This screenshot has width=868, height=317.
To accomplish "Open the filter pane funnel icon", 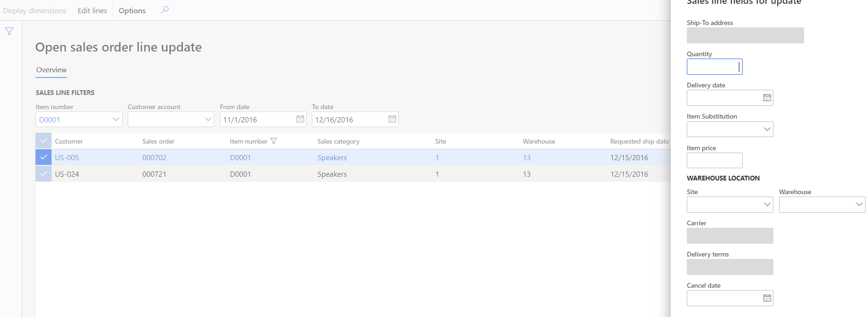I will coord(9,31).
